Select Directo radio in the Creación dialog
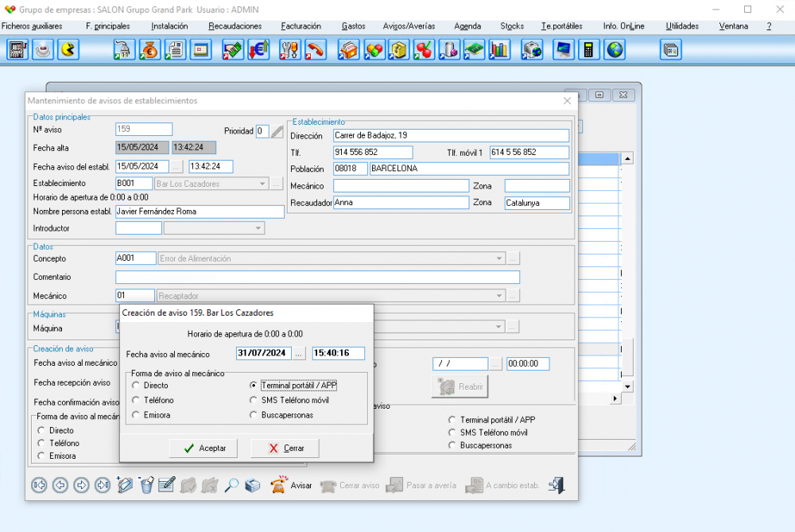Image resolution: width=795 pixels, height=532 pixels. [x=135, y=386]
